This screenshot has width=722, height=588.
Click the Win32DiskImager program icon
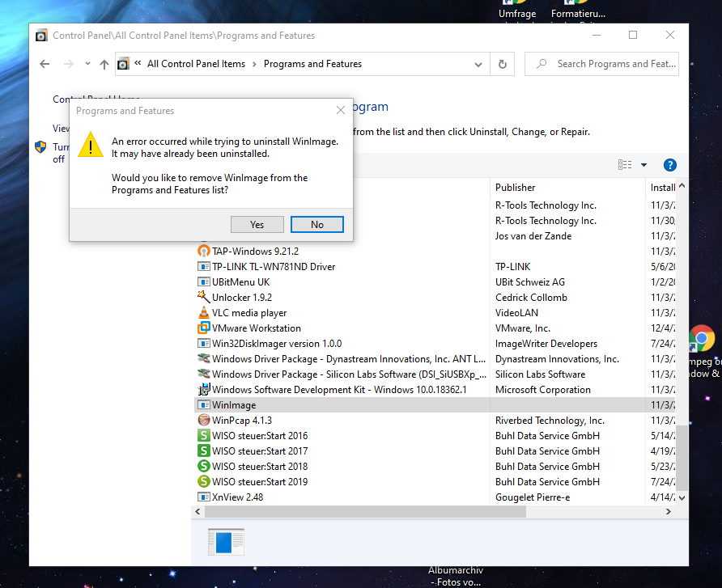[203, 344]
